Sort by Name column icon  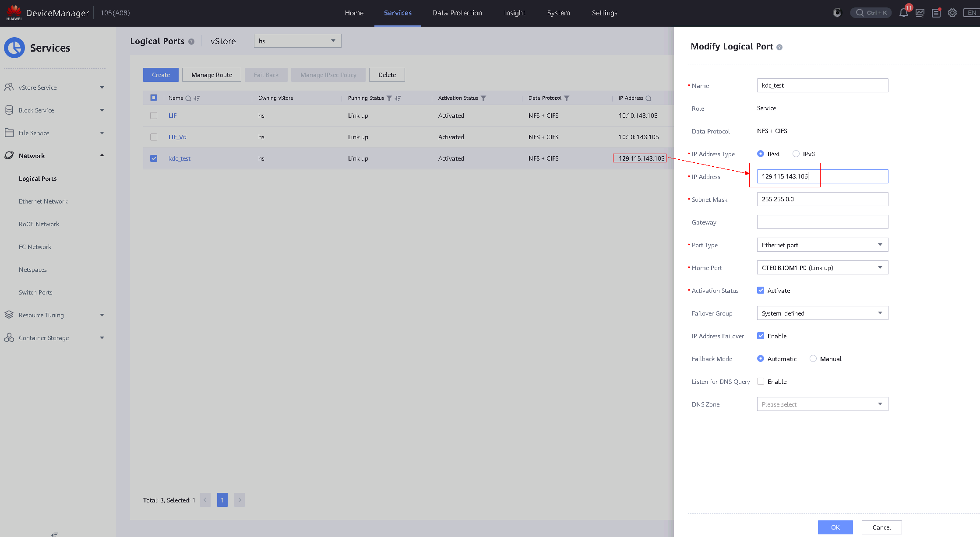click(x=197, y=98)
